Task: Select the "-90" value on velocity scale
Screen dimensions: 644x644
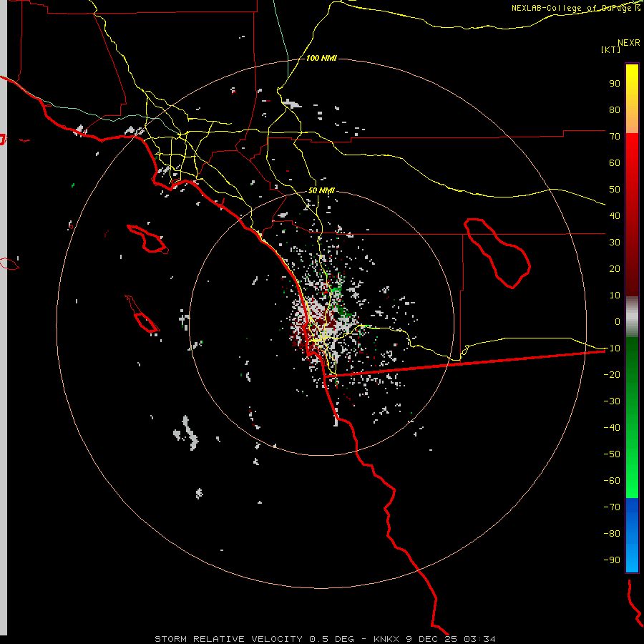Action: pos(612,560)
